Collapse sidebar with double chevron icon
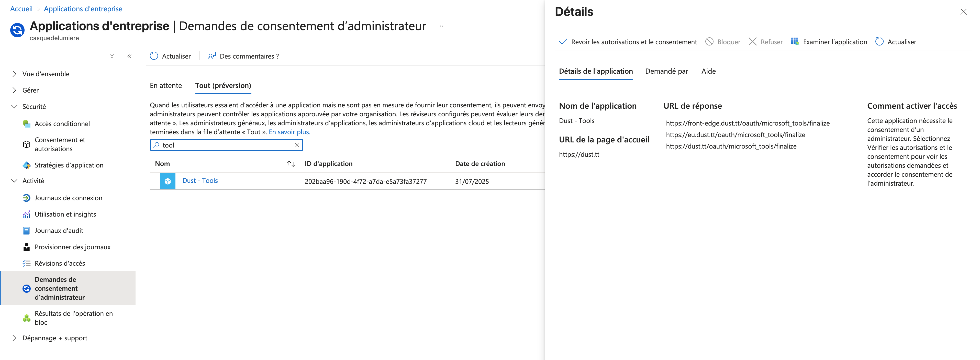The height and width of the screenshot is (360, 980). (x=129, y=56)
